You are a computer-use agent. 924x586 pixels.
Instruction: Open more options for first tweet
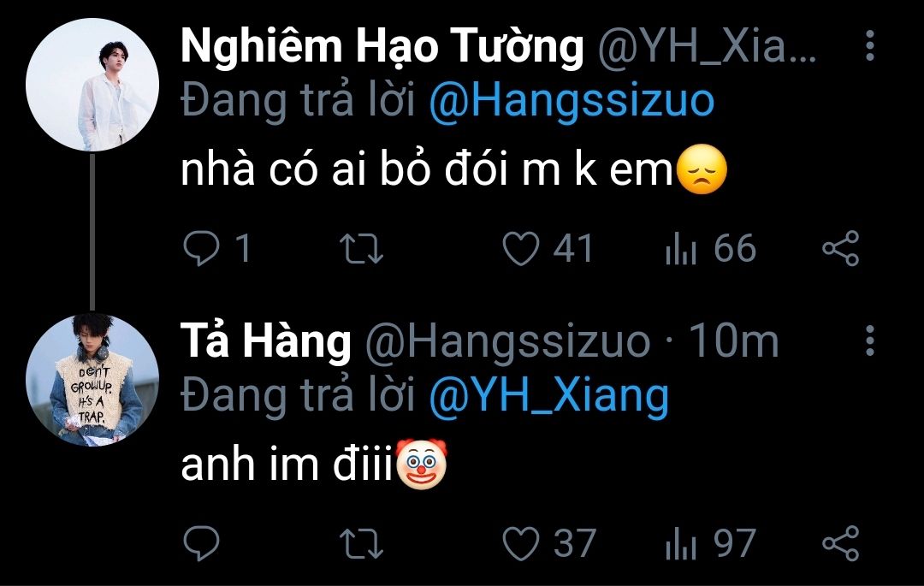[x=869, y=46]
